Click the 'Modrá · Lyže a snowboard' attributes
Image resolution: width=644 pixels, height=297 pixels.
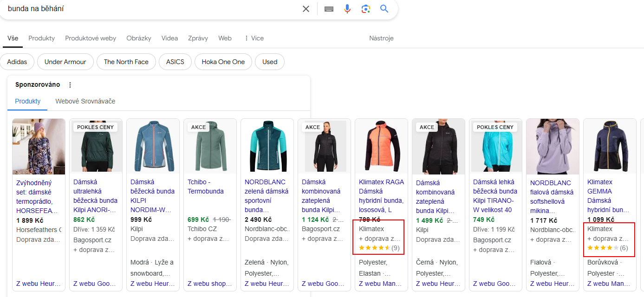tap(152, 268)
